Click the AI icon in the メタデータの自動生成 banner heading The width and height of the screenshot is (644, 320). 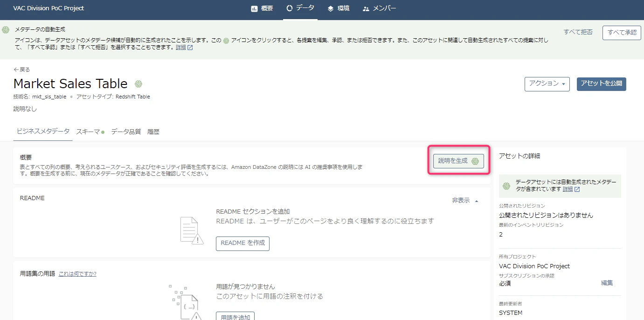(x=6, y=30)
